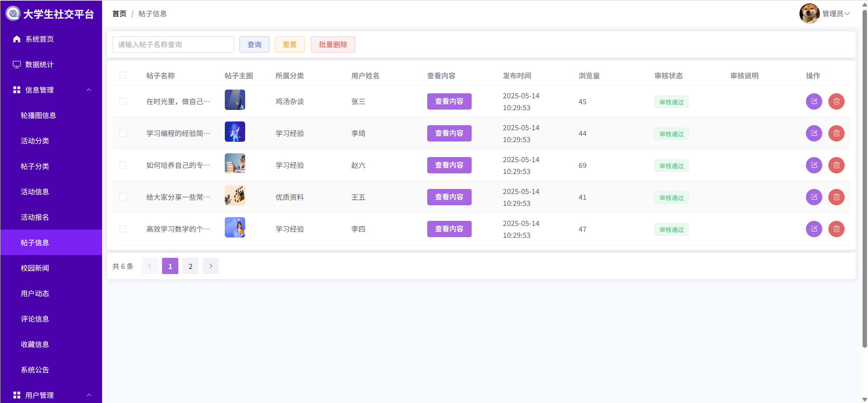Click 查看内容 for 赵六's post
This screenshot has height=403, width=868.
(449, 165)
